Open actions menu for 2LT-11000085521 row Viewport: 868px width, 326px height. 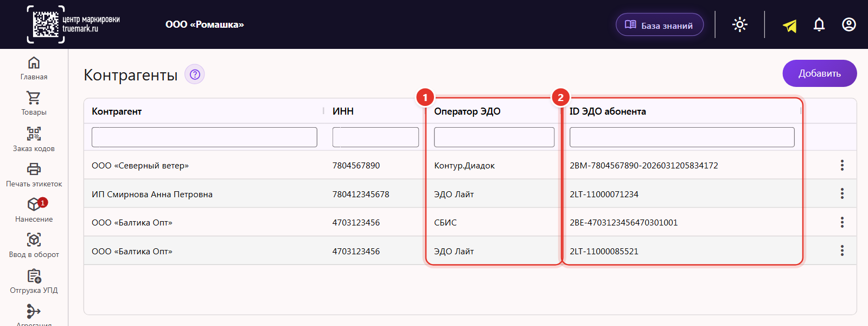pos(842,250)
